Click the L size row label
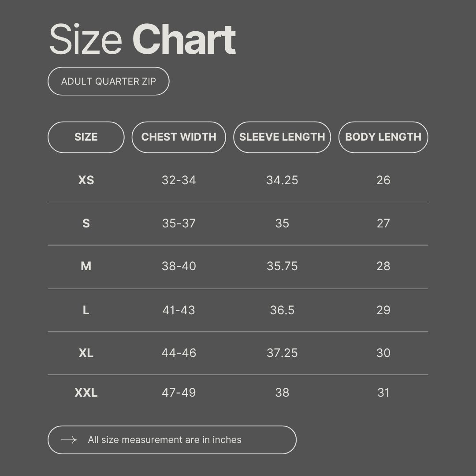476x476 pixels. click(86, 310)
